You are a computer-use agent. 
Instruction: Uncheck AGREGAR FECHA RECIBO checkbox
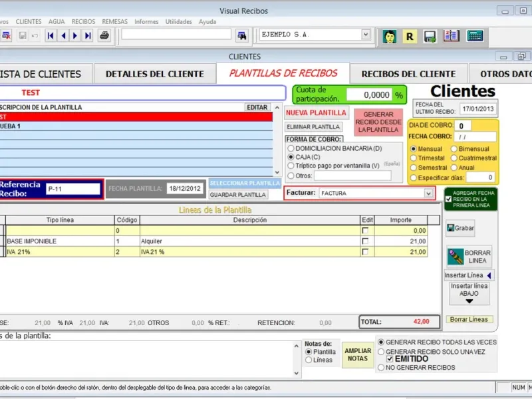coord(448,199)
